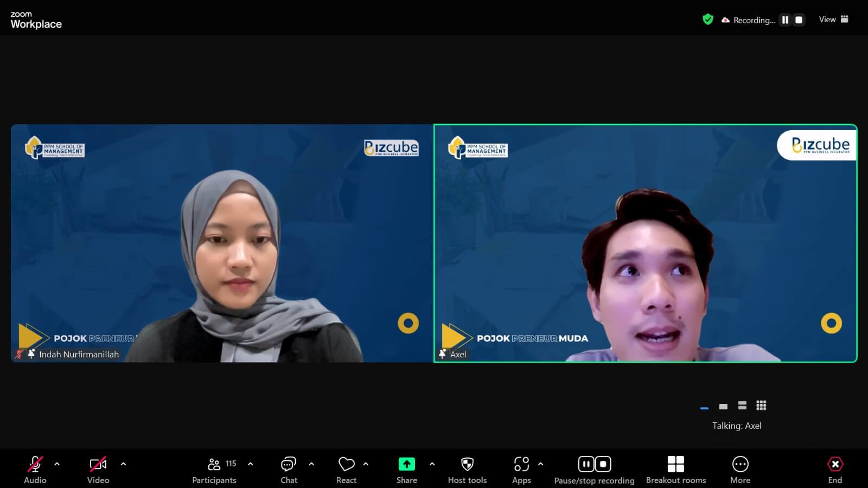Select the grid gallery layout icon
Viewport: 868px width, 488px height.
pyautogui.click(x=761, y=406)
